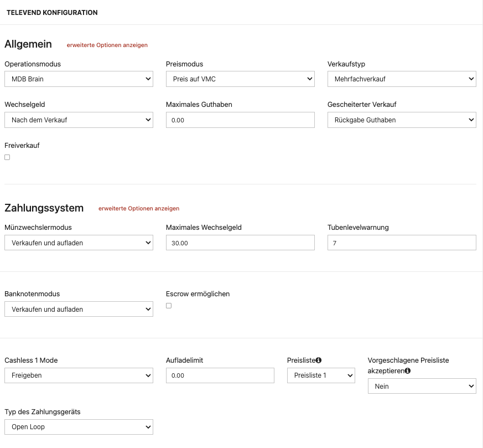Click the info icon beside Preisliste
Screen dimensions: 483x448
click(319, 361)
